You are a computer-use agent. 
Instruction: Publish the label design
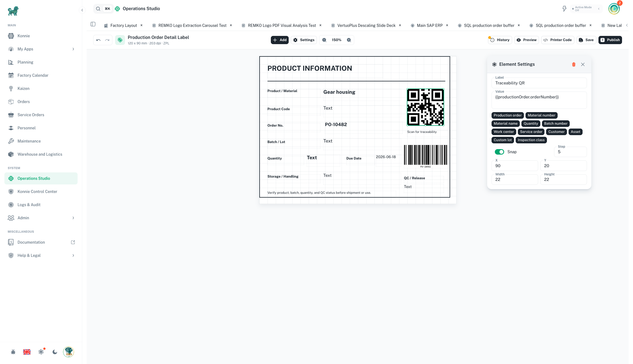pyautogui.click(x=610, y=40)
